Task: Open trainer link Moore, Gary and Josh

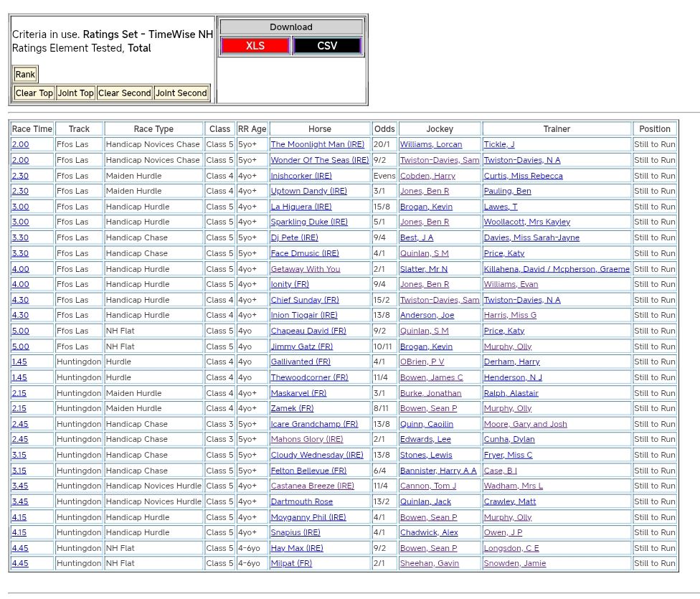Action: point(525,425)
